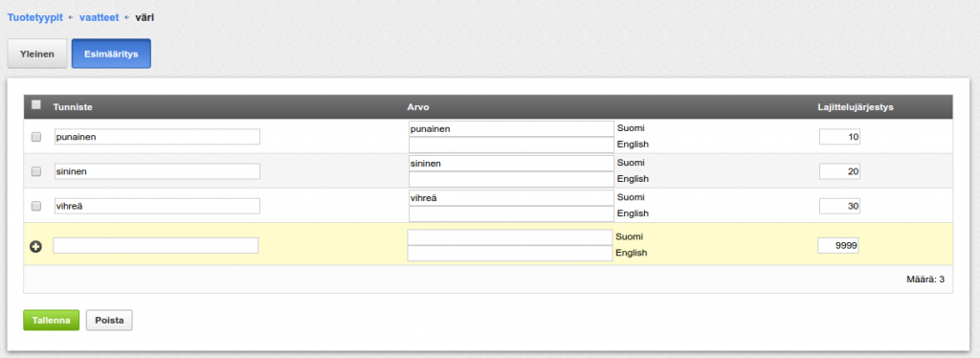This screenshot has height=358, width=980.
Task: Edit the Suomi value field containing sininen
Action: tap(511, 163)
